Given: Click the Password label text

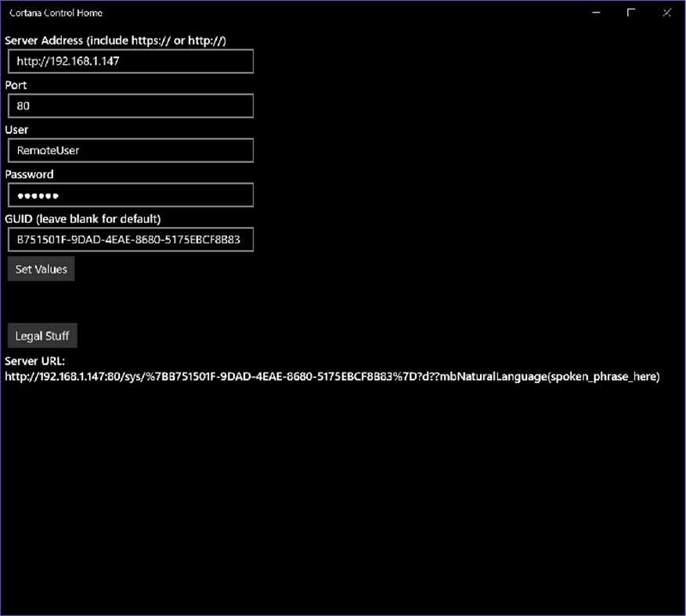Looking at the screenshot, I should (29, 174).
